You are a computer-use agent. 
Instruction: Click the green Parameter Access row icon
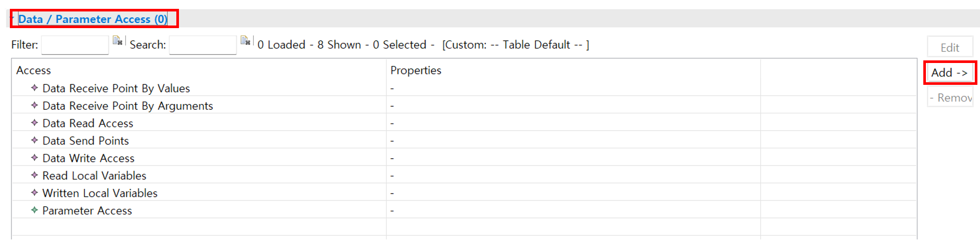click(x=34, y=210)
